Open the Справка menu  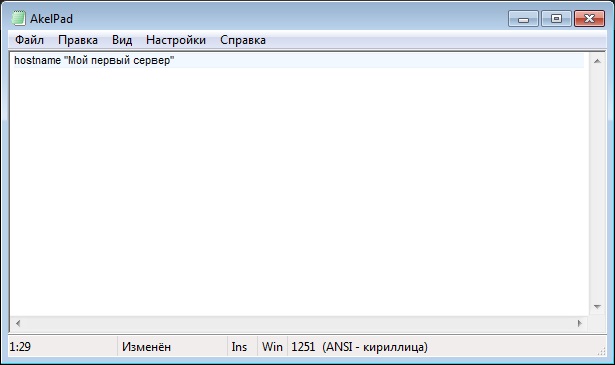coord(243,40)
